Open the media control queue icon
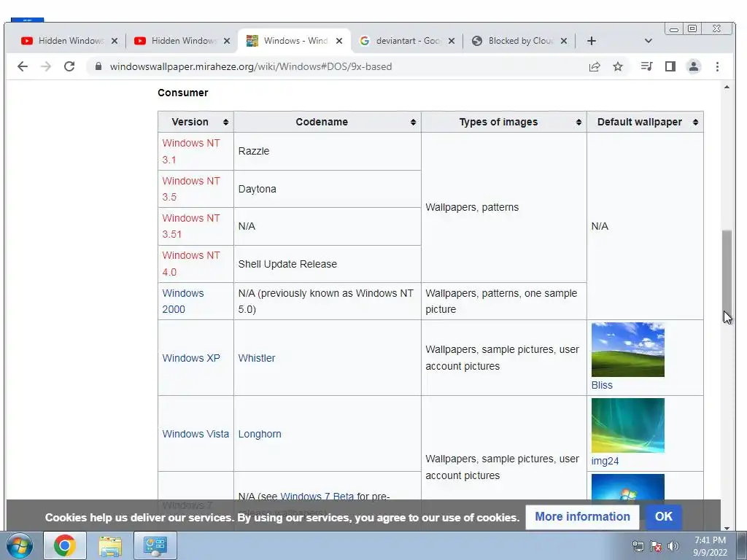This screenshot has height=560, width=747. point(646,66)
